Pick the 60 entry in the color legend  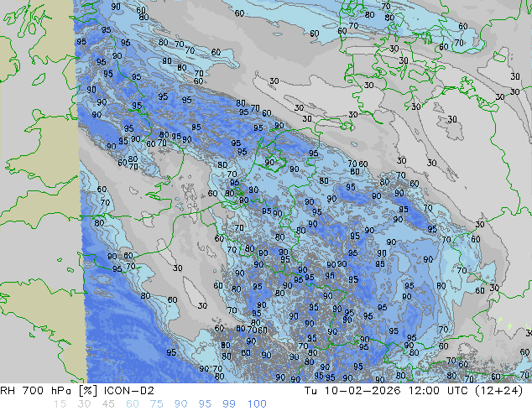click(x=133, y=404)
